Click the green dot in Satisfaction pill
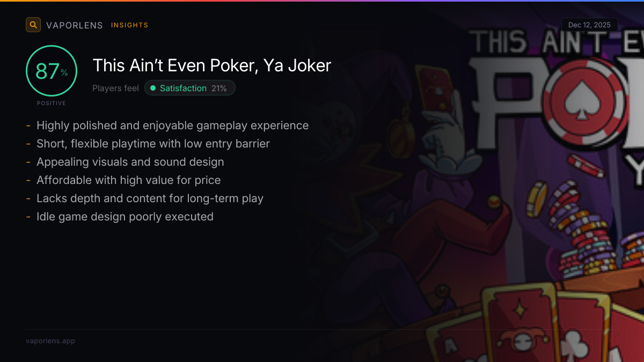Viewport: 644px width, 362px height. [x=153, y=88]
